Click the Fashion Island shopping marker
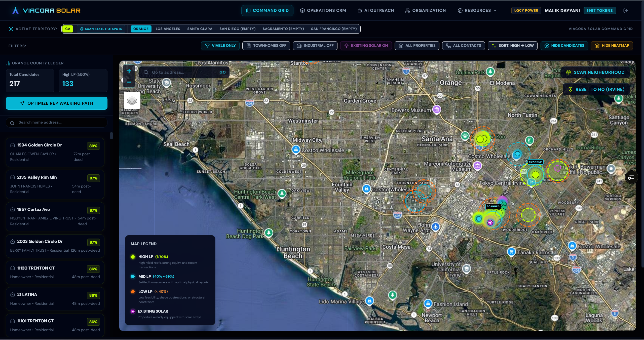644x340 pixels. (x=428, y=304)
